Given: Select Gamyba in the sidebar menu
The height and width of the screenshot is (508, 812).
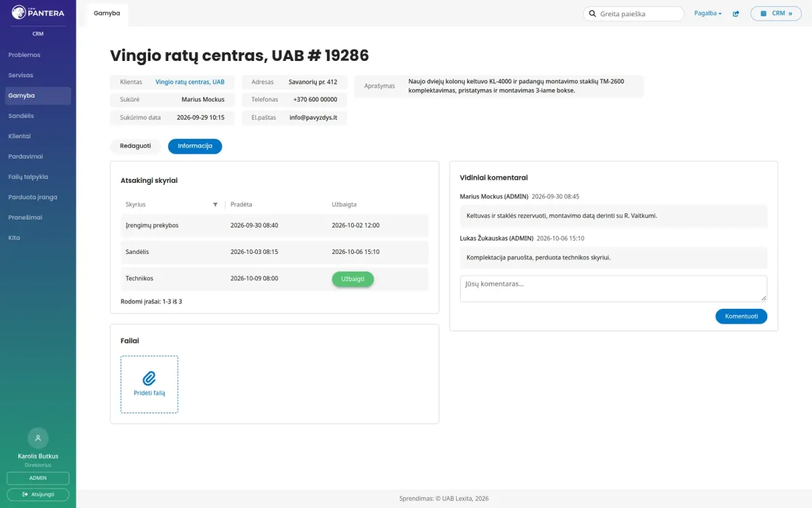Looking at the screenshot, I should [38, 96].
